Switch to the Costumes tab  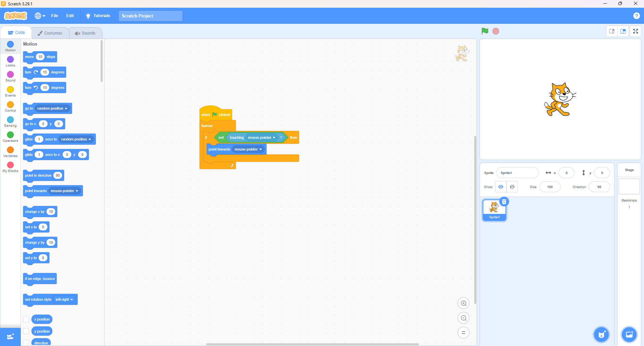[x=50, y=33]
